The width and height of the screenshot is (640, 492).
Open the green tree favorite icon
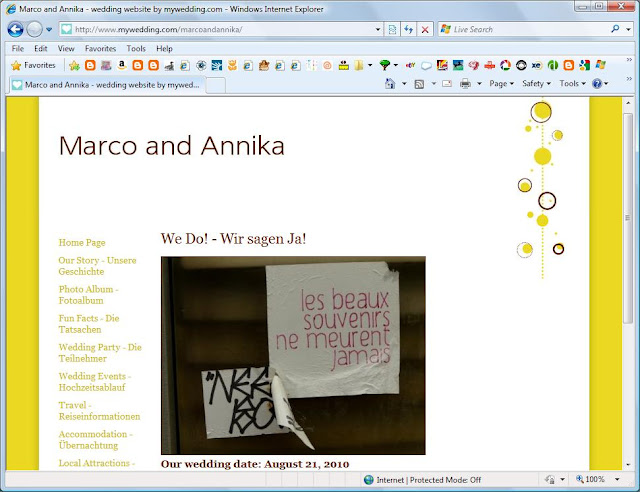coord(384,65)
